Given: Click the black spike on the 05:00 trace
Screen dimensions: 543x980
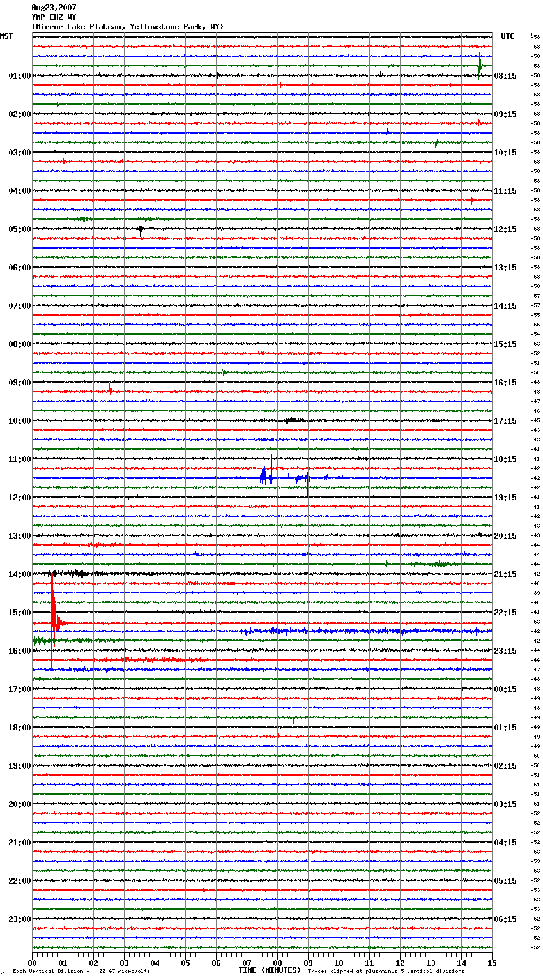Looking at the screenshot, I should point(141,229).
